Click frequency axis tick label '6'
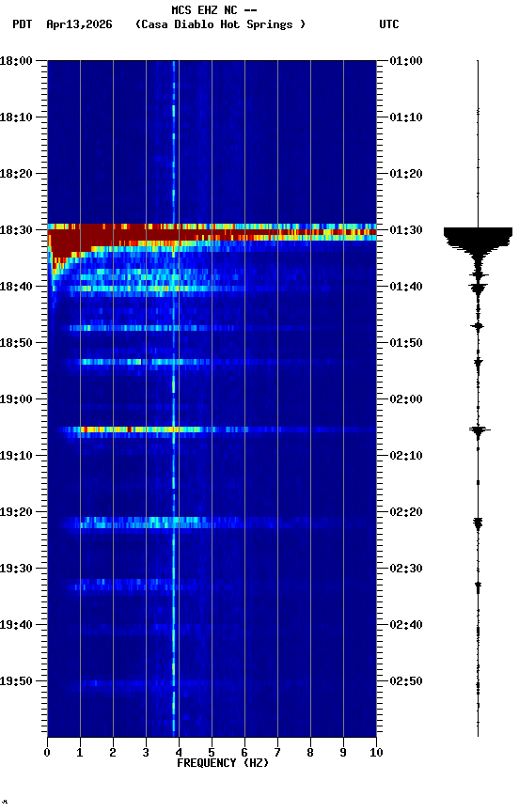Screen dimensions: 519x812 tap(244, 753)
